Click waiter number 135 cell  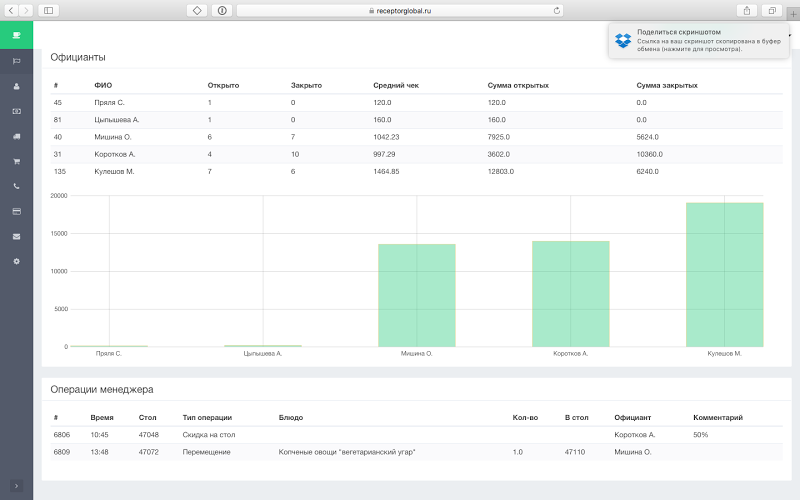[60, 171]
